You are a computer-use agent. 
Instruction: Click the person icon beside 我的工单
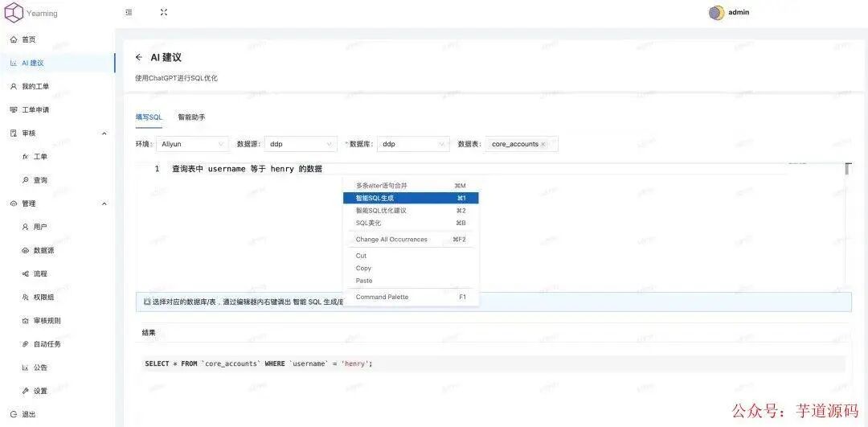[14, 86]
